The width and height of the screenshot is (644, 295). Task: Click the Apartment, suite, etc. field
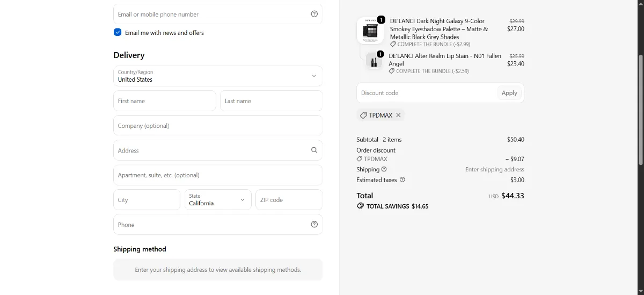[218, 175]
